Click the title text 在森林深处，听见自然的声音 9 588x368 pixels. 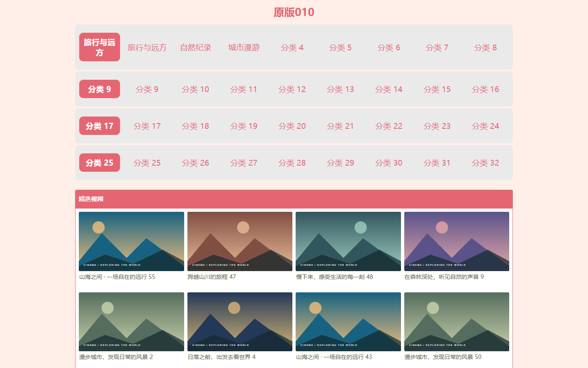pyautogui.click(x=444, y=277)
